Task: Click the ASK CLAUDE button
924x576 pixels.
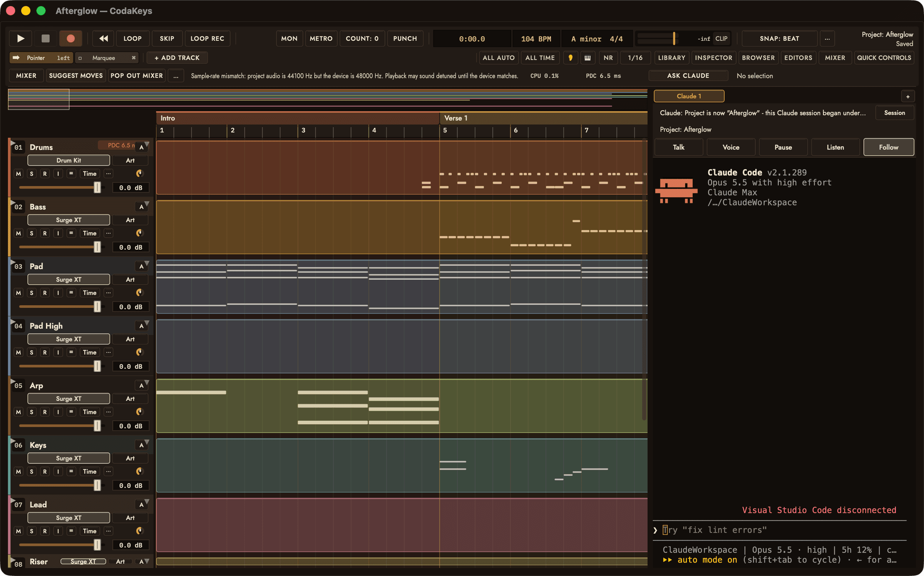Action: [x=688, y=76]
